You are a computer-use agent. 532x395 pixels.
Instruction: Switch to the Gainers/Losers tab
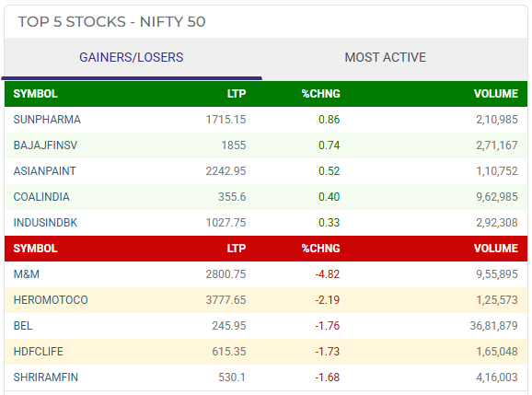(132, 57)
